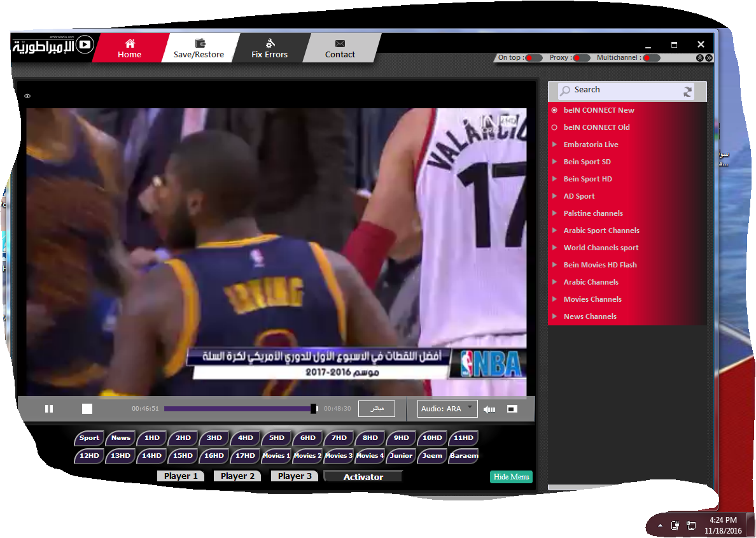
Task: Switch video to fullscreen mode icon
Action: click(512, 409)
